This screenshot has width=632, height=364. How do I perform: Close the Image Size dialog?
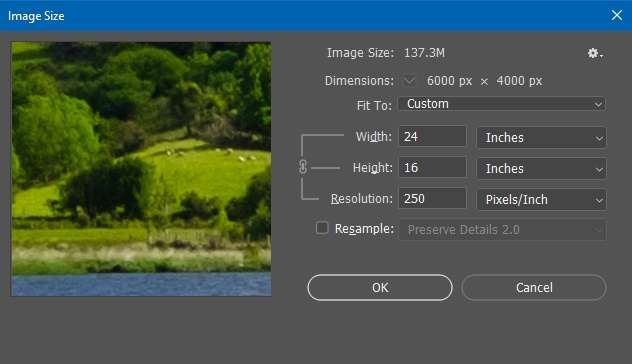[616, 15]
